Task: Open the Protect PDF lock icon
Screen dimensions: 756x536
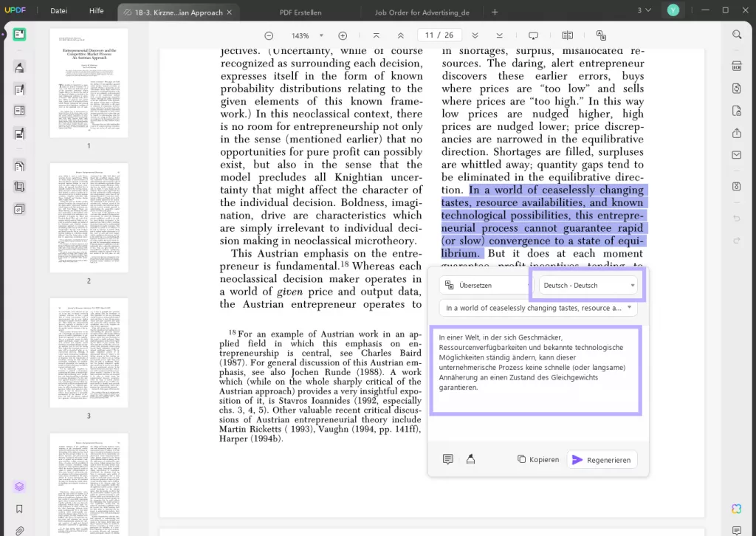Action: click(737, 111)
